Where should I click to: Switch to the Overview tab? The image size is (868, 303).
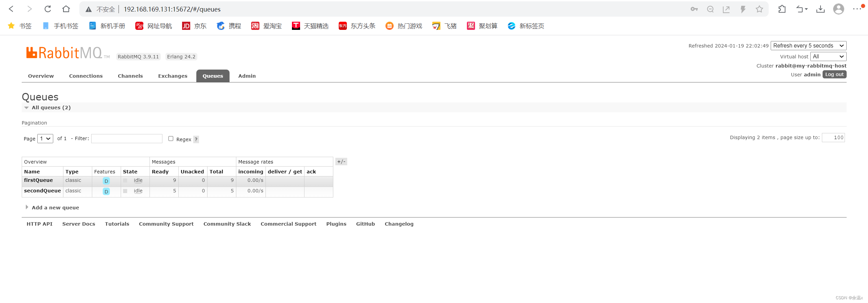[41, 76]
